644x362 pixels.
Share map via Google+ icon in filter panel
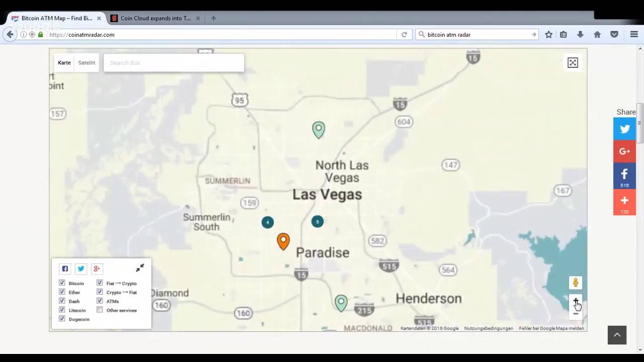click(x=97, y=268)
